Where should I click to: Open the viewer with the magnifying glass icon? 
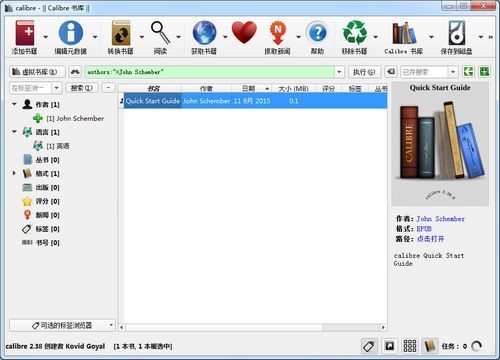coord(160,33)
